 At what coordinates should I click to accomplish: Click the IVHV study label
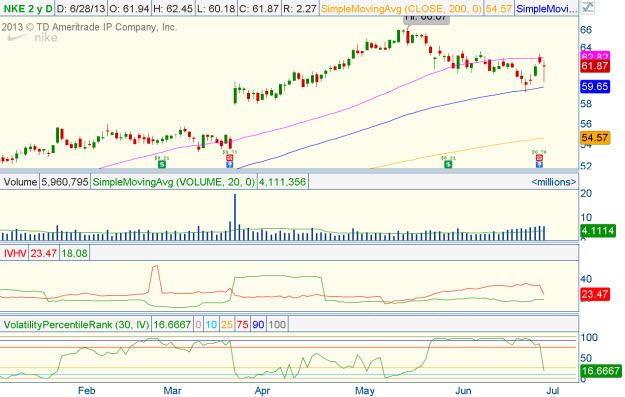click(15, 253)
